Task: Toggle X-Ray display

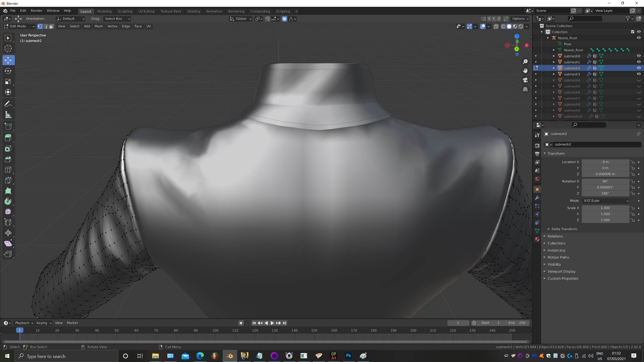Action: 496,26
